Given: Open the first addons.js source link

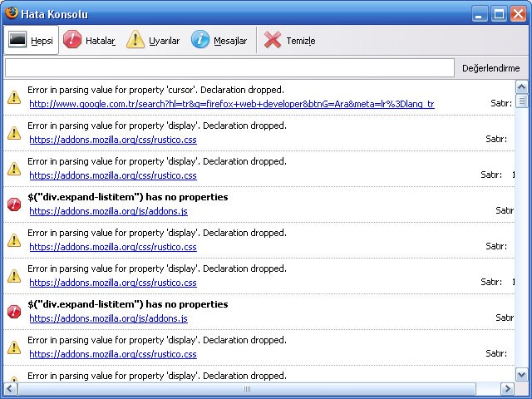Looking at the screenshot, I should pyautogui.click(x=108, y=211).
